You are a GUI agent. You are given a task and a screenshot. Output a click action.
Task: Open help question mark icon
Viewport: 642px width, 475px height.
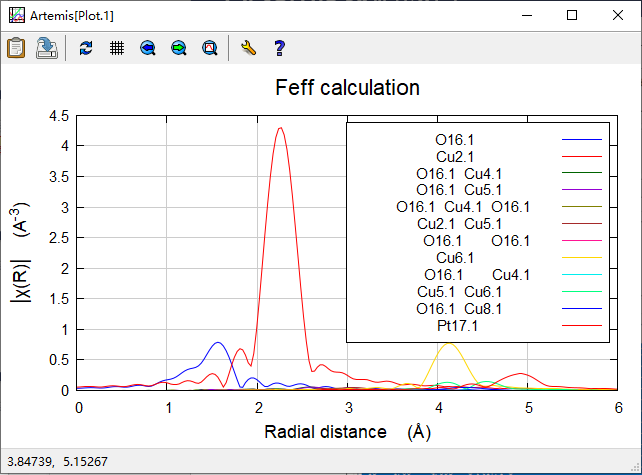(x=279, y=47)
